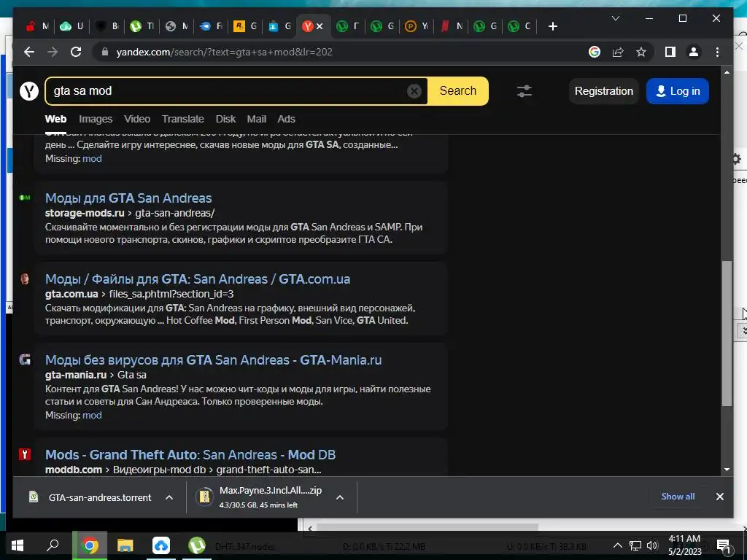Screen dimensions: 747x560
Task: Click the Chrome taskbar icon
Action: click(89, 545)
